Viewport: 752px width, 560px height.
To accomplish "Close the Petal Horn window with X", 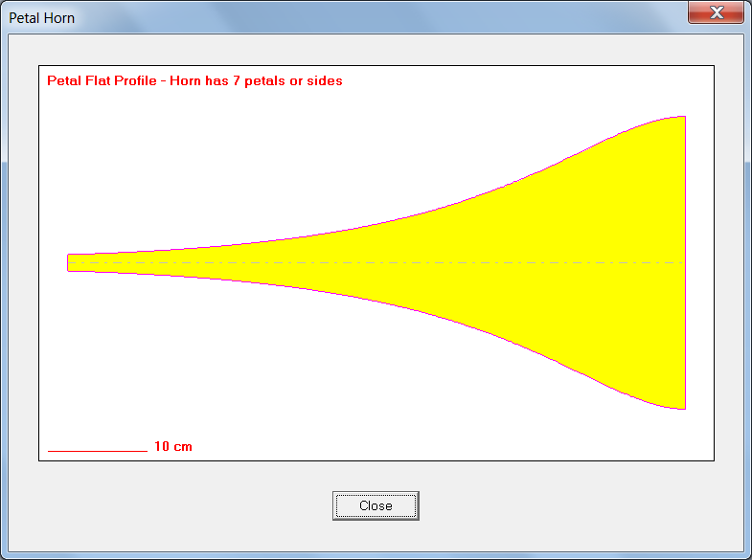I will click(716, 12).
